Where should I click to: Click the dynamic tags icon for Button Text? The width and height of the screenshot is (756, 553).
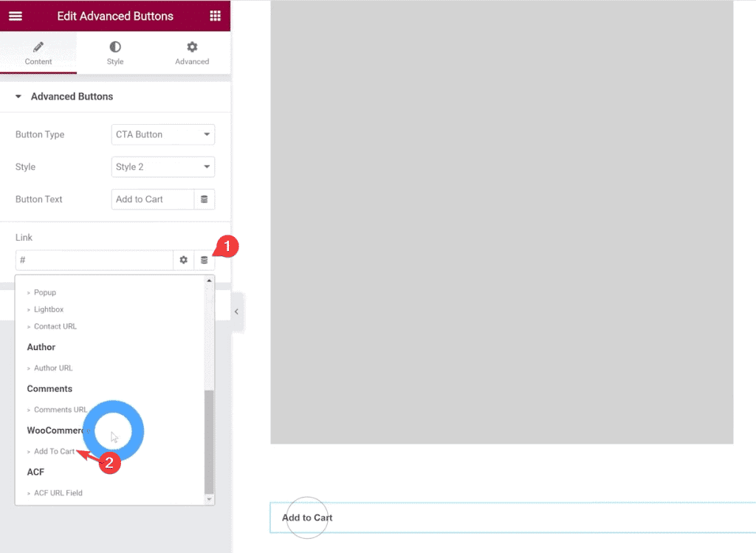[205, 199]
